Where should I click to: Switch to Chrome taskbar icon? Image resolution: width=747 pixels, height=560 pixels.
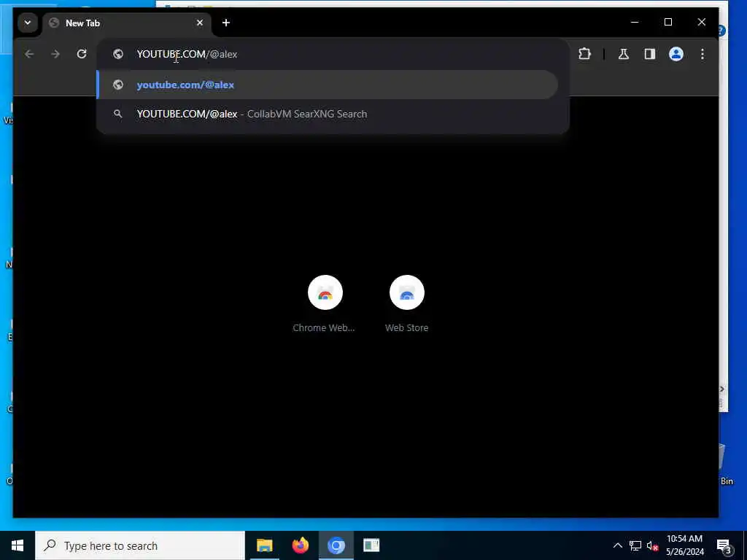click(x=336, y=545)
